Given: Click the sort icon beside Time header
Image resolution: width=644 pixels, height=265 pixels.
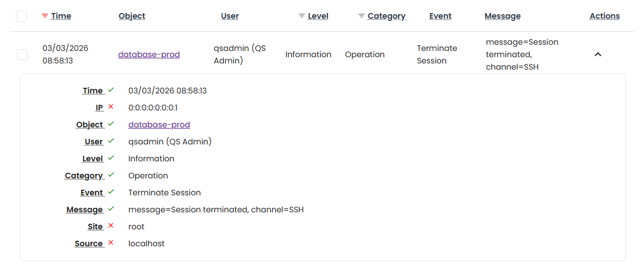Looking at the screenshot, I should pos(45,16).
